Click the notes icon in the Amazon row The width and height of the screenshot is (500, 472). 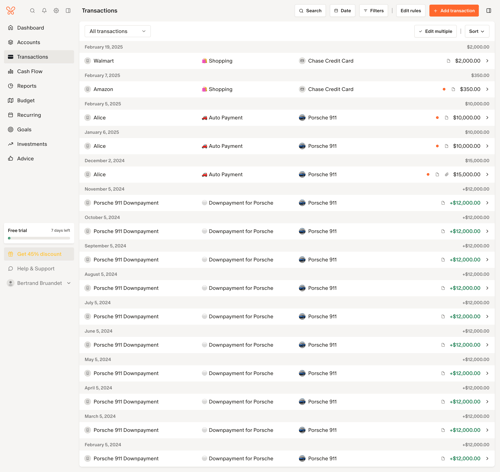[453, 89]
